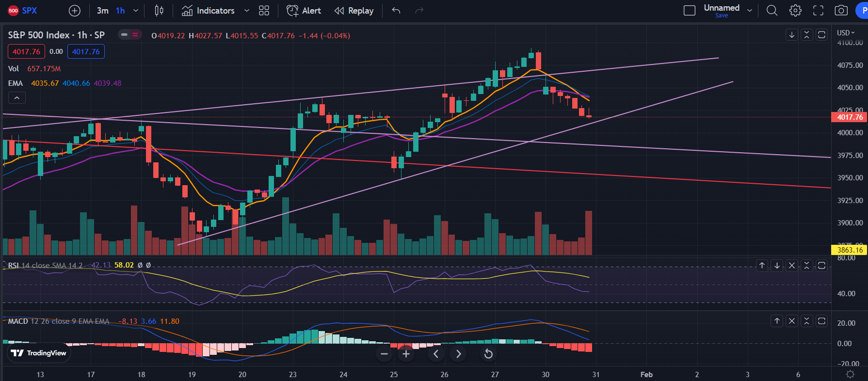Image resolution: width=868 pixels, height=381 pixels.
Task: Click the yellow 3863.16 price label
Action: point(850,250)
